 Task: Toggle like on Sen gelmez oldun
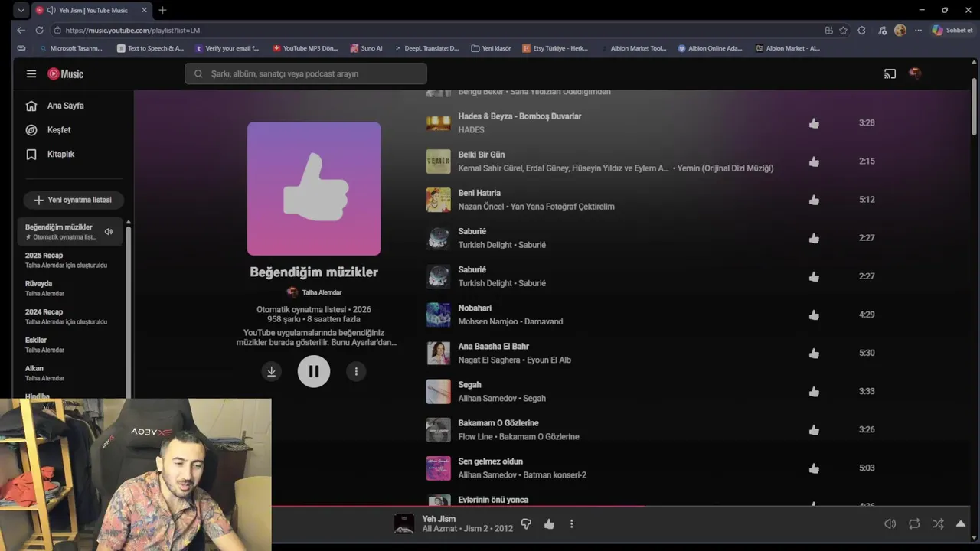[814, 468]
